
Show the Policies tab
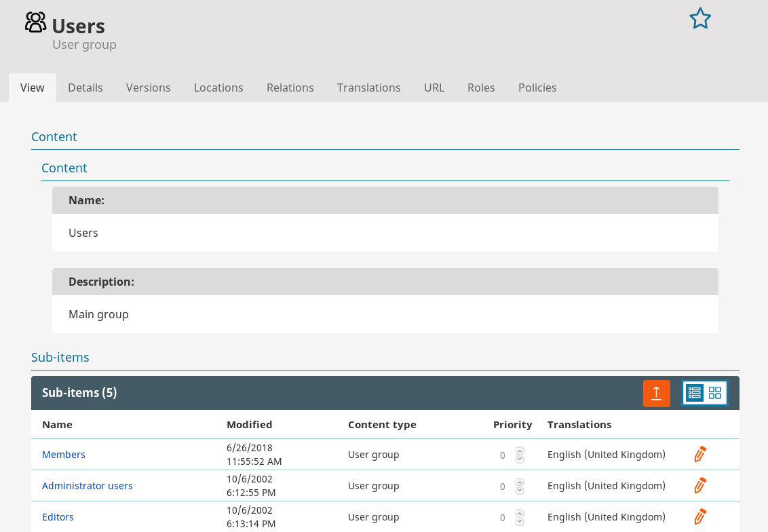537,88
